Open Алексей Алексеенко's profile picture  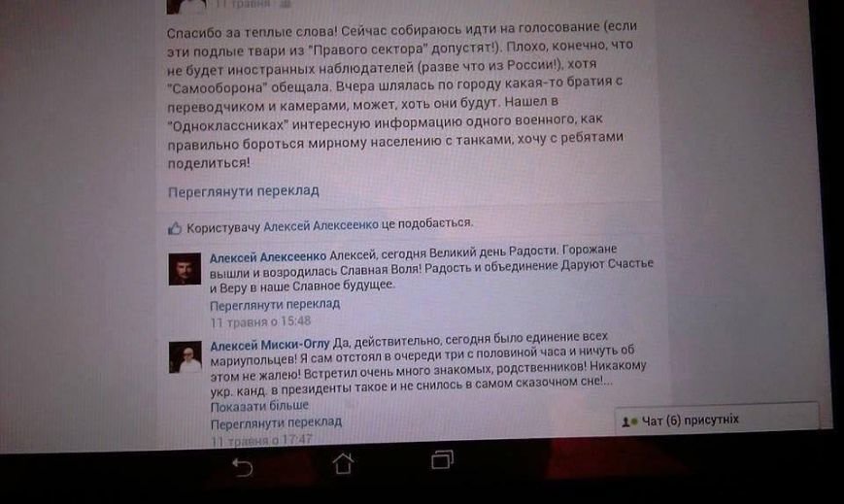tap(185, 269)
